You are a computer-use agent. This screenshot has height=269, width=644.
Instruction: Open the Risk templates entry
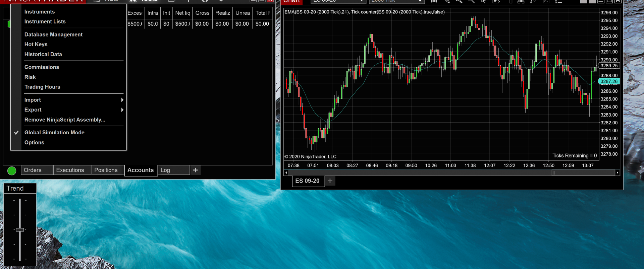(30, 77)
